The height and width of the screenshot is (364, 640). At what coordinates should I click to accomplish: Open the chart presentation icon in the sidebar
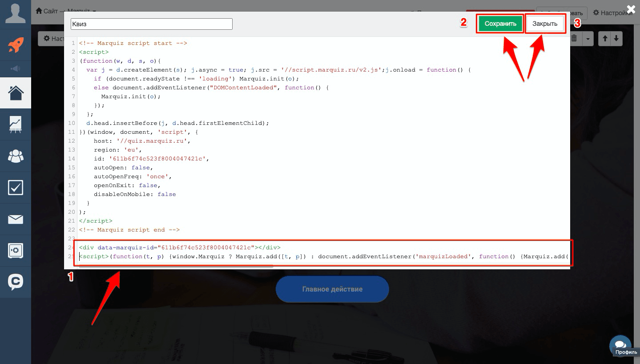(x=16, y=124)
